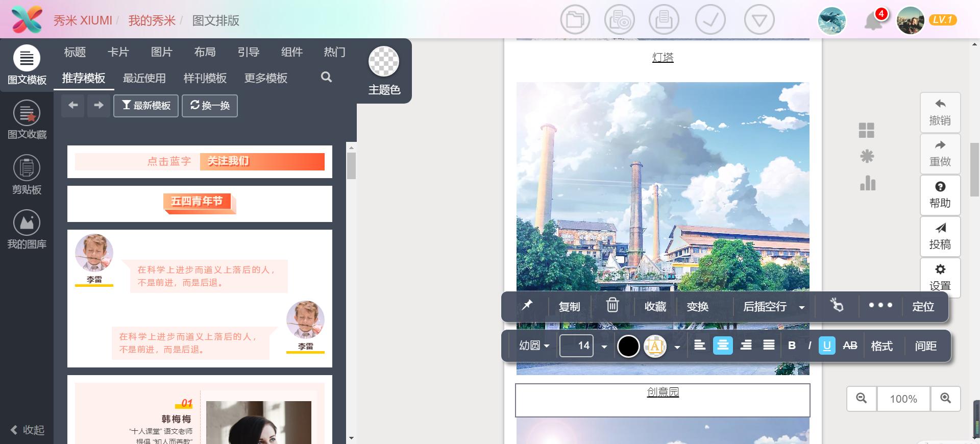
Task: Switch to the 布局 tab
Action: (x=205, y=52)
